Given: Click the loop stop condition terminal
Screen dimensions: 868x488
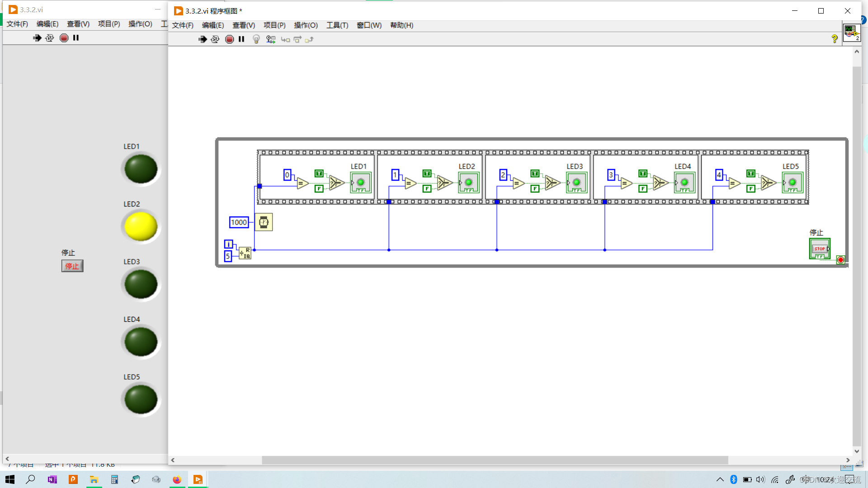Looking at the screenshot, I should click(x=840, y=260).
